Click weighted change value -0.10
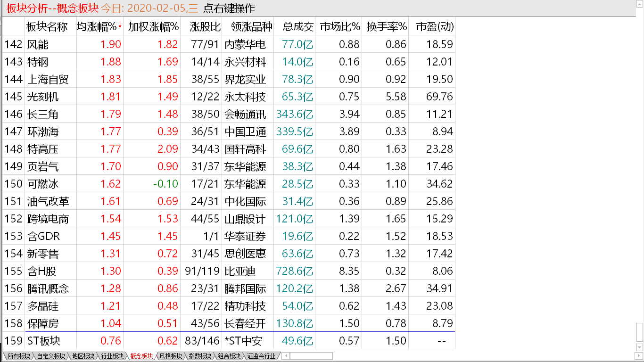The width and height of the screenshot is (644, 362). click(165, 184)
